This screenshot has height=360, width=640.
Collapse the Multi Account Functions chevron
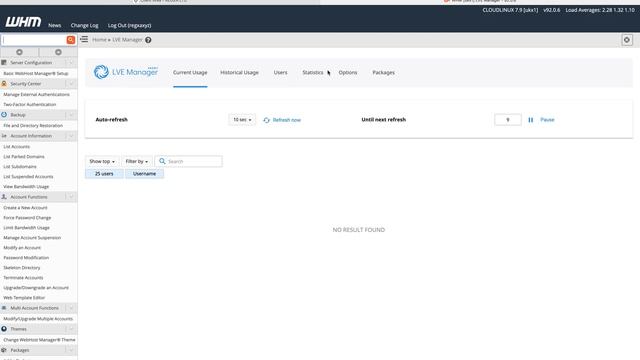71,308
